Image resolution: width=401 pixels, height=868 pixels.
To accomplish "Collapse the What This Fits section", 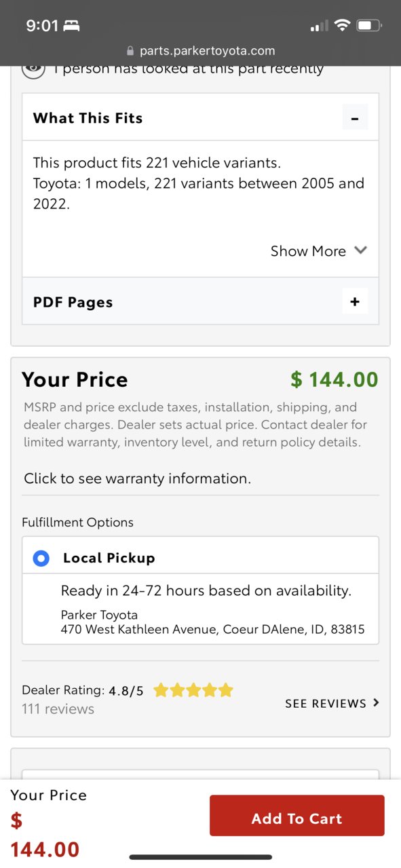I will (354, 117).
